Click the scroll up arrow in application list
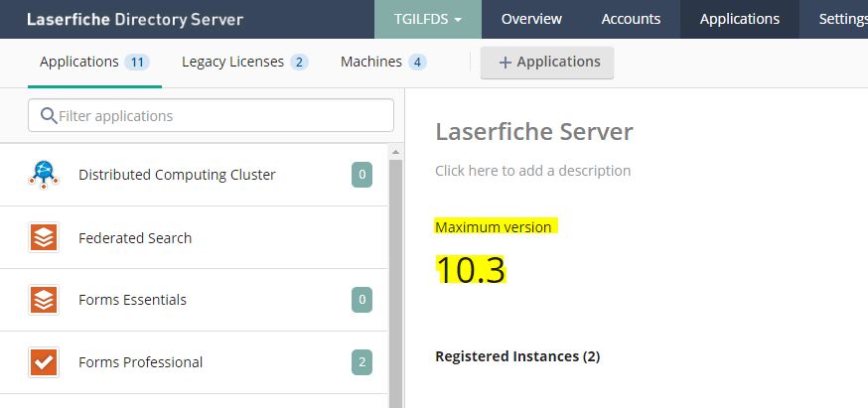 pyautogui.click(x=396, y=152)
